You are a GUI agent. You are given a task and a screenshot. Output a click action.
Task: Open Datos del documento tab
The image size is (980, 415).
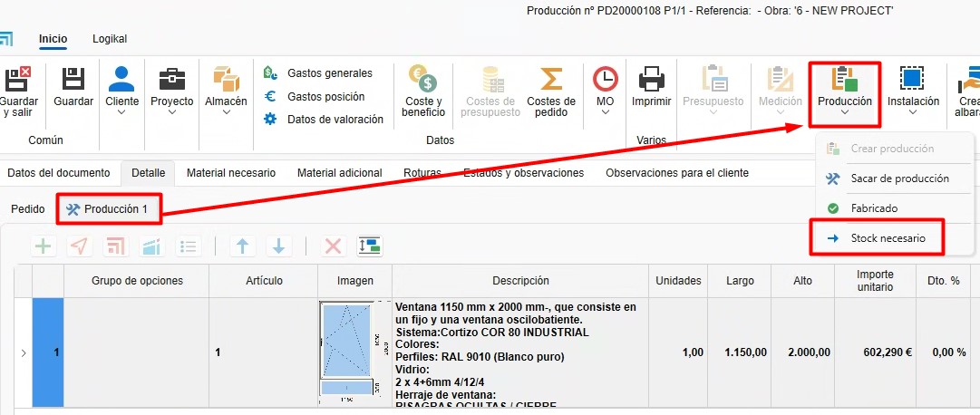point(59,172)
